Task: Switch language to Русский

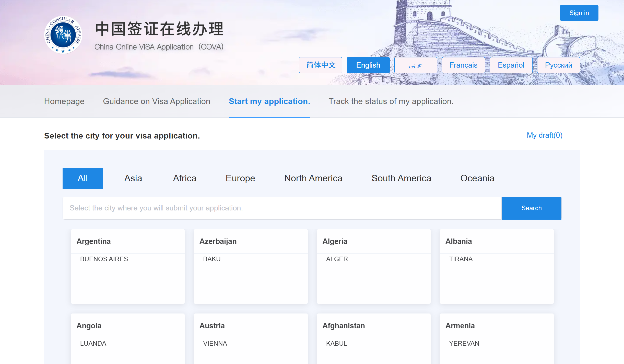Action: coord(558,65)
